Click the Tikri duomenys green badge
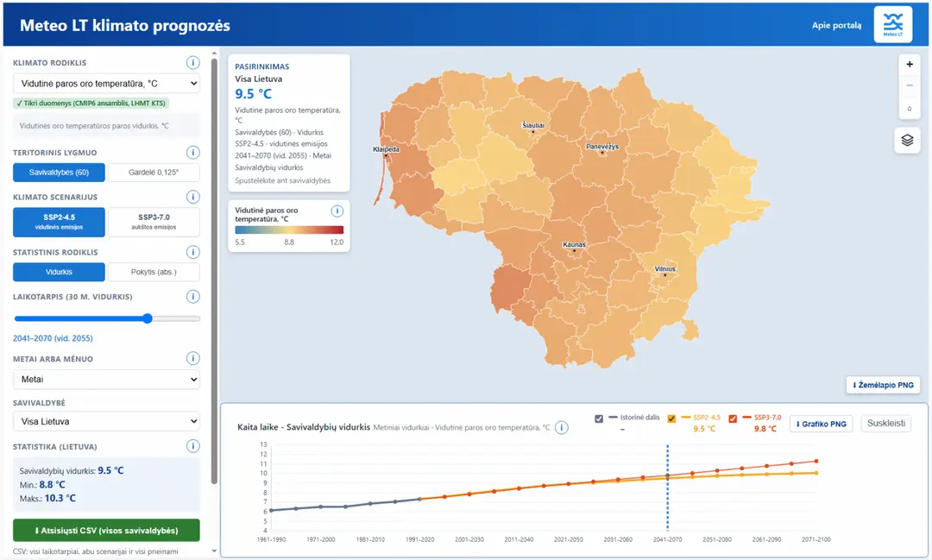932x560 pixels. tap(91, 104)
